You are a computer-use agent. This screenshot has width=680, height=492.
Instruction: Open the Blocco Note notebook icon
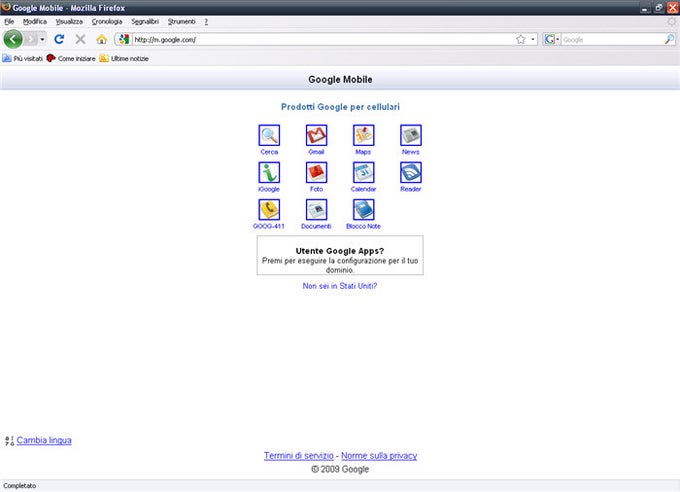[x=363, y=210]
